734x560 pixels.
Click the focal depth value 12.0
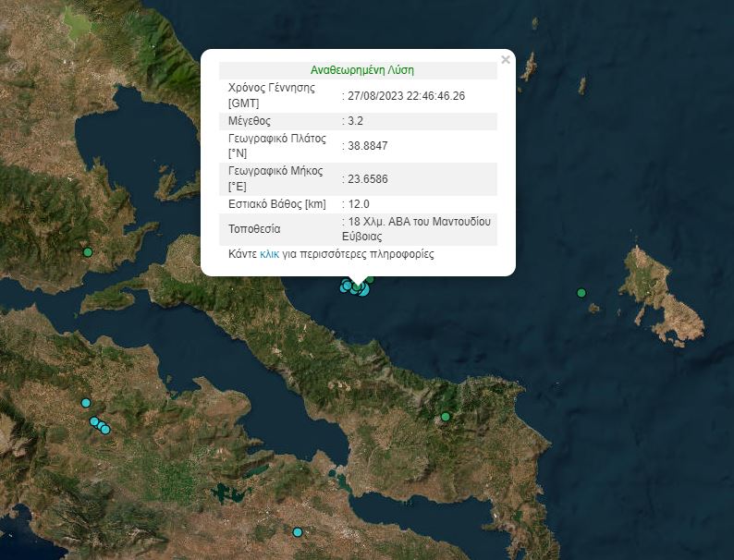coord(359,203)
